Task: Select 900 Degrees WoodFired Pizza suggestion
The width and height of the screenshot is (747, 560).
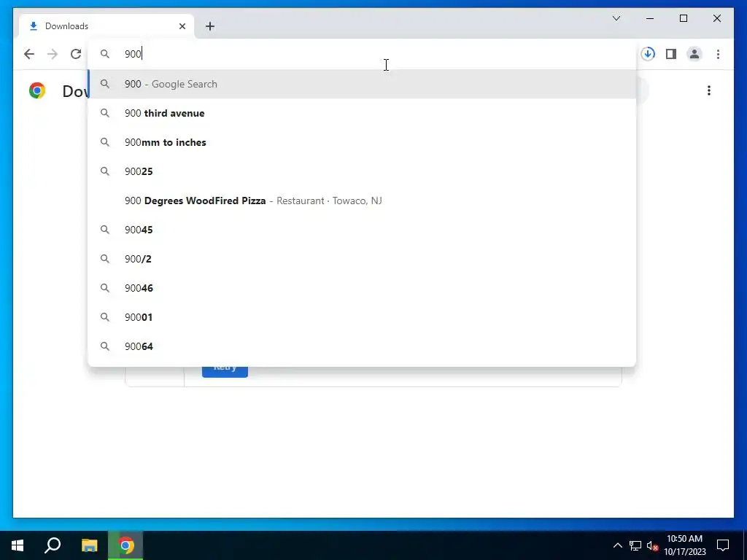Action: click(362, 201)
